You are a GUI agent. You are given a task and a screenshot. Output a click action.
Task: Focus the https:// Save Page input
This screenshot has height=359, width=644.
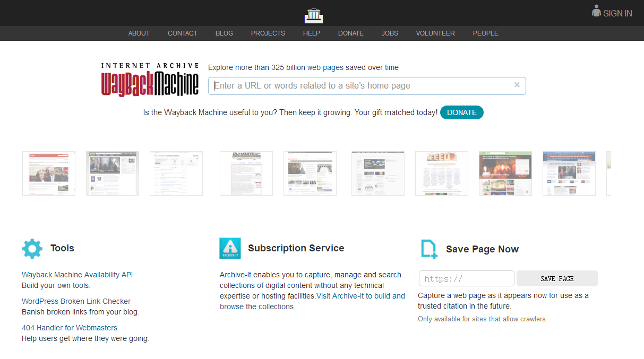(467, 278)
